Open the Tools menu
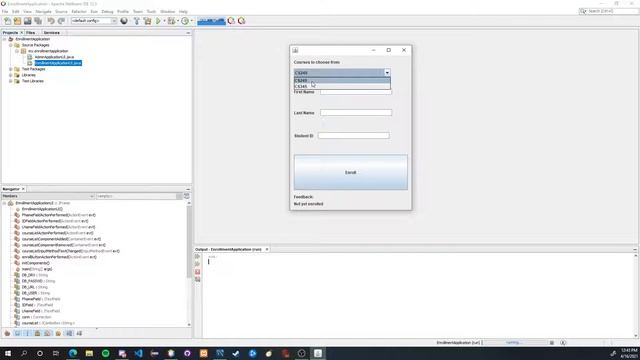Viewport: 640px width, 360px height. 151,11
